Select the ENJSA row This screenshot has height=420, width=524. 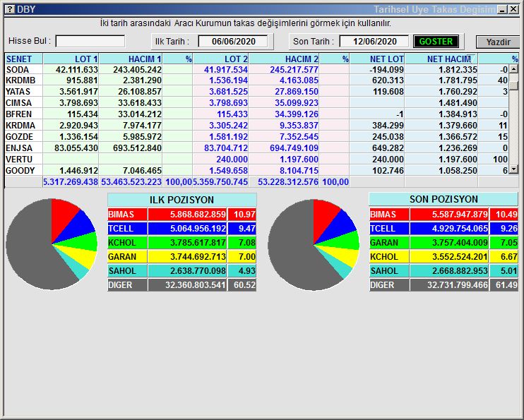pyautogui.click(x=256, y=148)
